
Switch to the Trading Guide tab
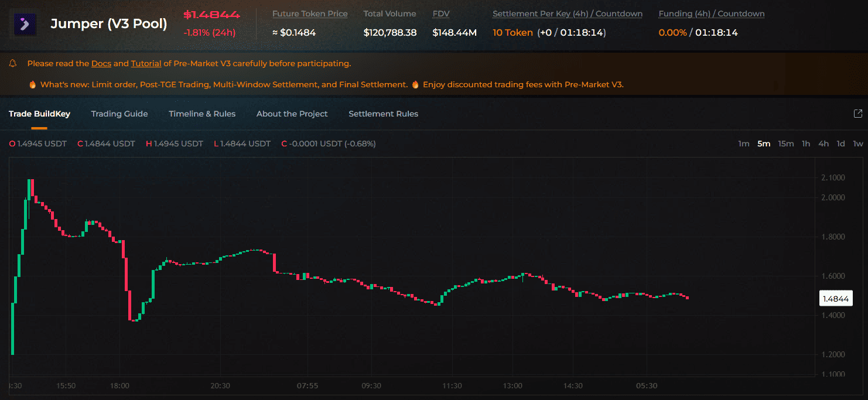tap(119, 114)
